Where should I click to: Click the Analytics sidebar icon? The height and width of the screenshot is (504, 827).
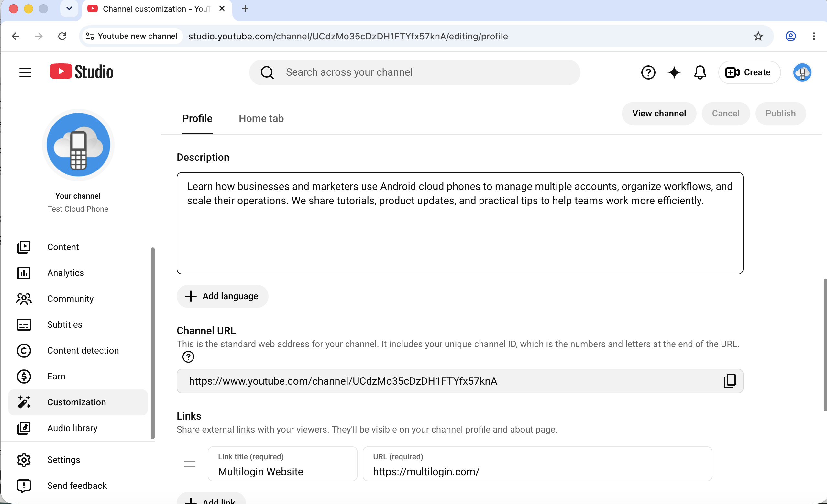[x=24, y=273]
